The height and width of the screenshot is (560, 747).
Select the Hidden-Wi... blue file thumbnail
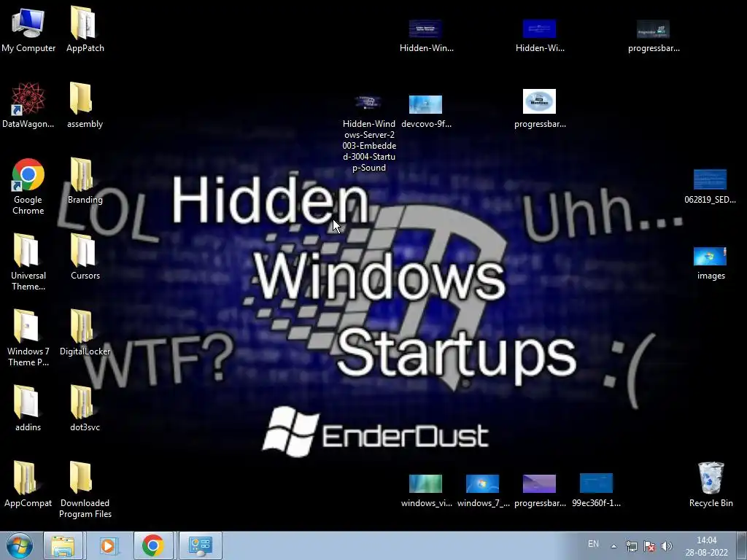tap(540, 36)
